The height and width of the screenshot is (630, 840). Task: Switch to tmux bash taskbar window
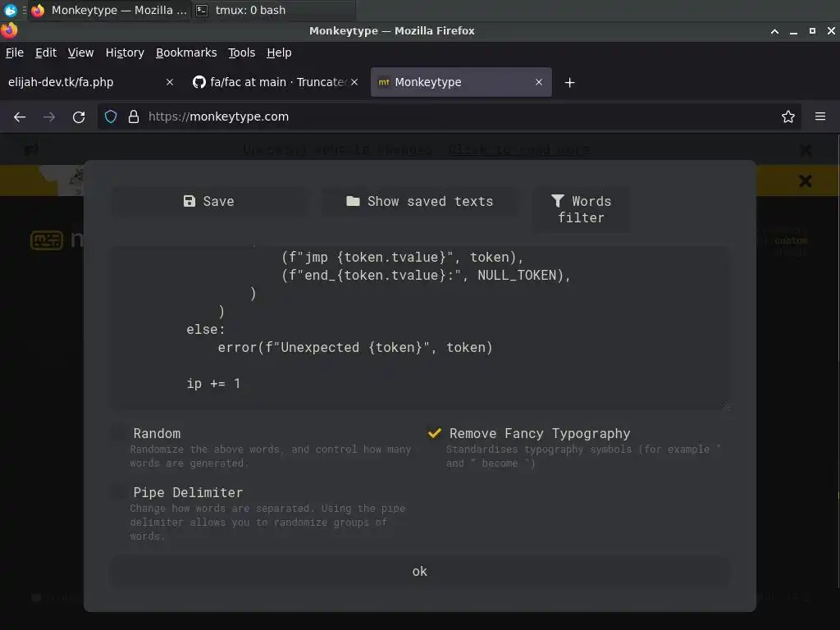pos(273,10)
